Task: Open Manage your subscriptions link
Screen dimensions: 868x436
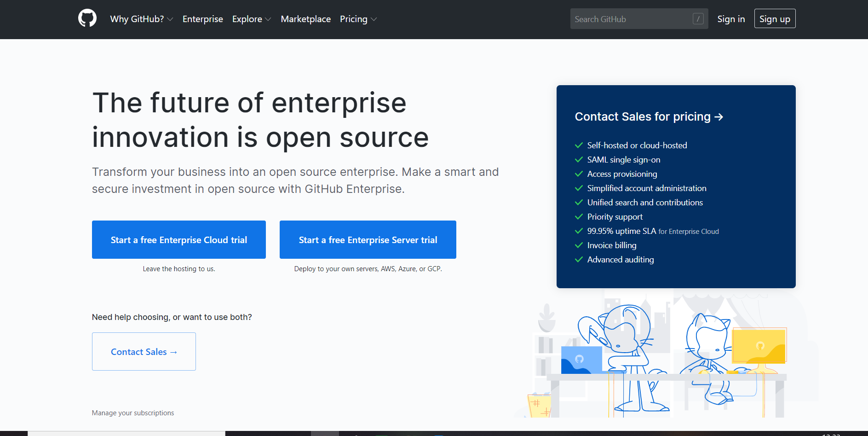Action: 133,413
